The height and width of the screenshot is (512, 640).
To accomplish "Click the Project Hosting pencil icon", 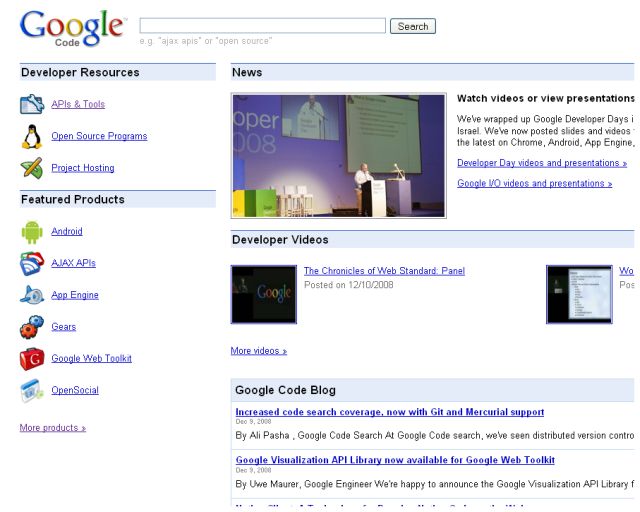I will pos(32,168).
